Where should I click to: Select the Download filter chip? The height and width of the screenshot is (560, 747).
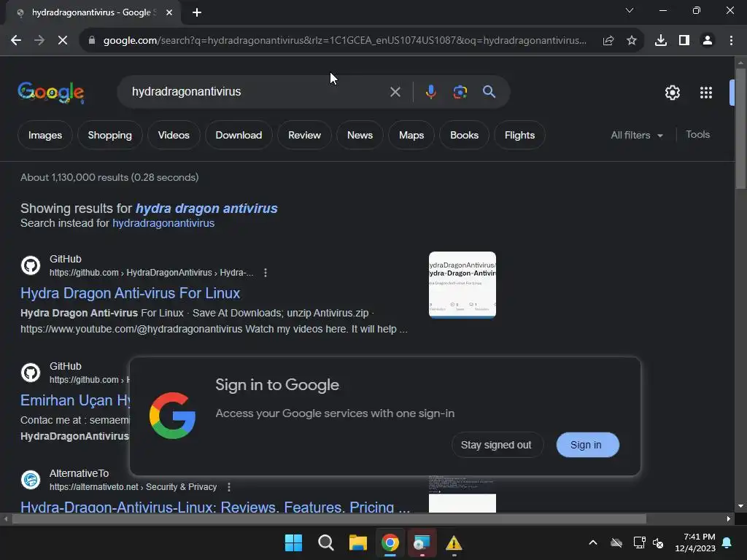pyautogui.click(x=239, y=135)
